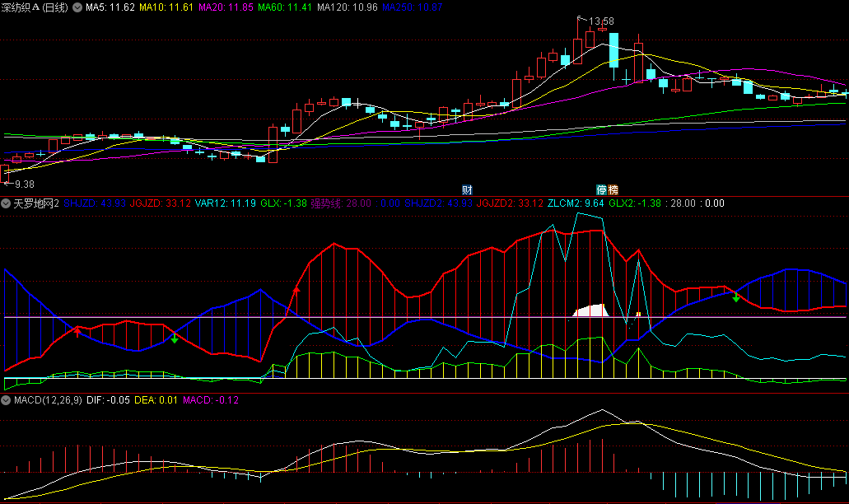Click the 停 limit-up marker icon
This screenshot has height=504, width=849.
tap(602, 190)
